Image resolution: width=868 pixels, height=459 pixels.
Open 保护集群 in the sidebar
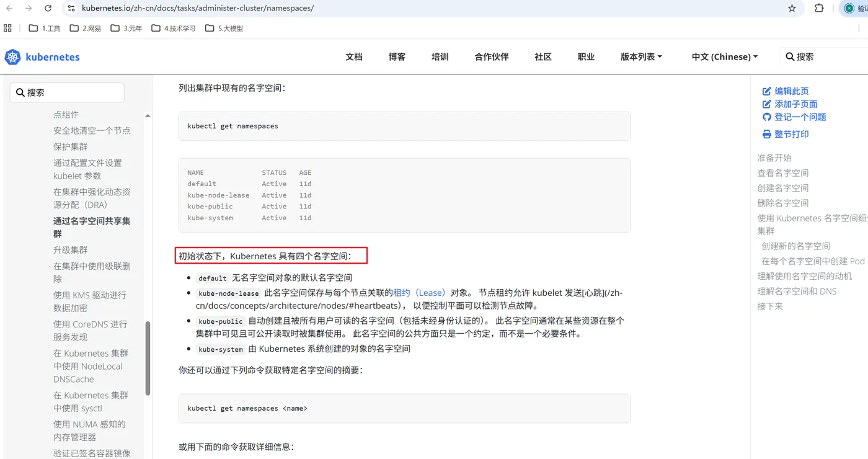coord(71,146)
